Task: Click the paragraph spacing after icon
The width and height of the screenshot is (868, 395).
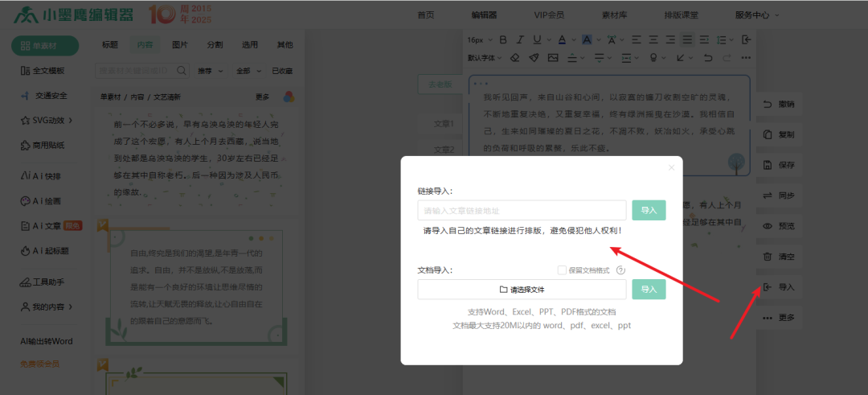Action: click(x=599, y=57)
